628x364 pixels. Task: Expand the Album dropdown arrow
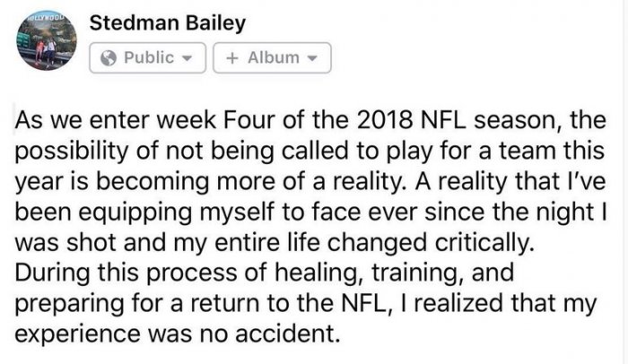click(312, 58)
